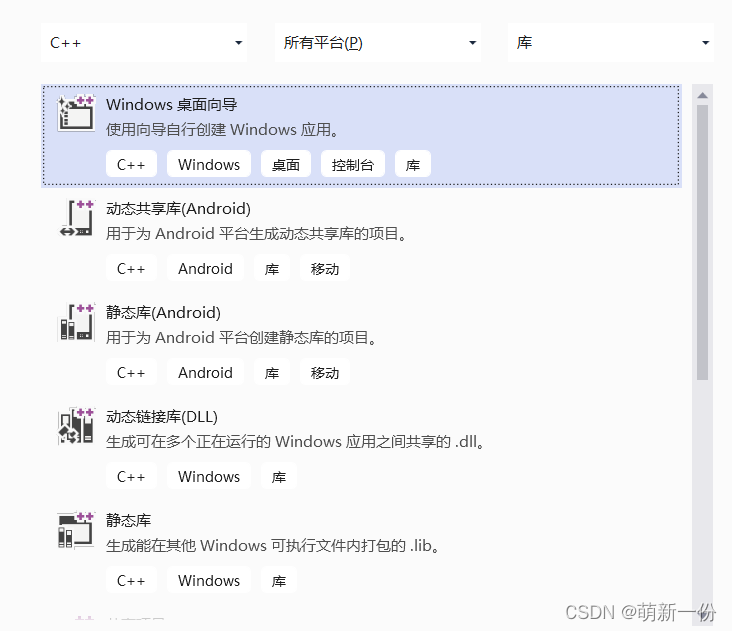Image resolution: width=732 pixels, height=631 pixels.
Task: Click the 静态库 Windows lib template icon
Action: coord(76,530)
